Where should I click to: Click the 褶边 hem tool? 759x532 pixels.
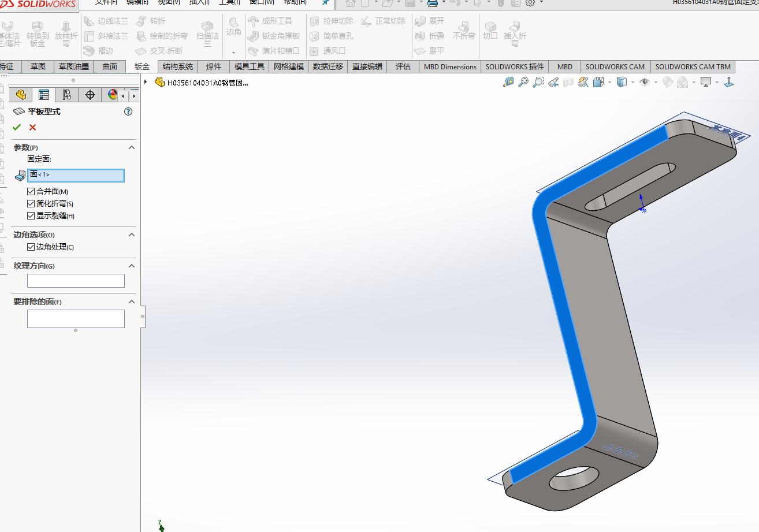[x=98, y=51]
